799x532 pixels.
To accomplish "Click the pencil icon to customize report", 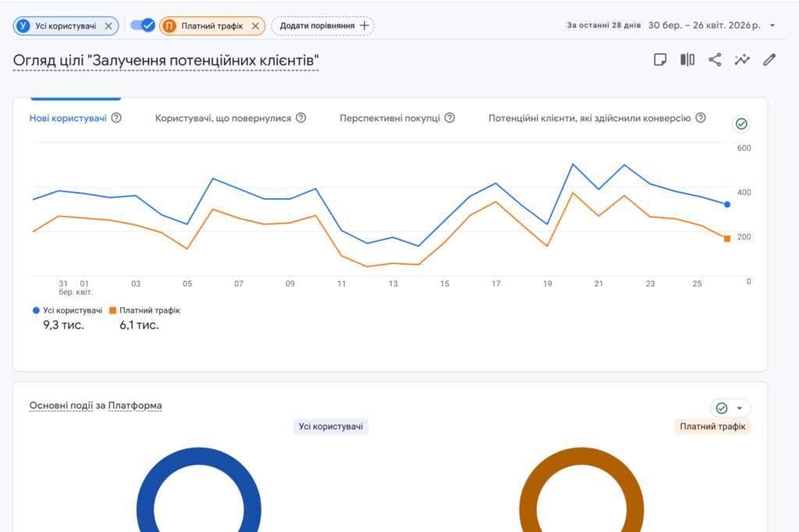I will (x=769, y=60).
